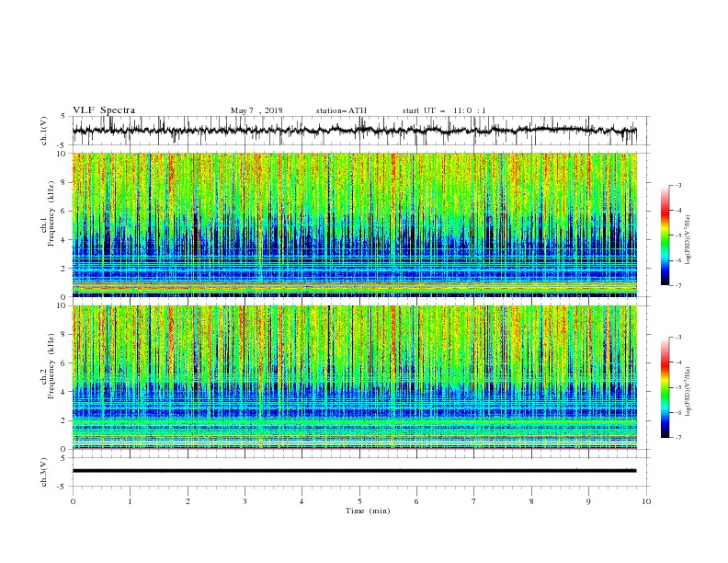The image size is (728, 563).
Task: Click time axis tick label "5"
Action: coord(359,501)
